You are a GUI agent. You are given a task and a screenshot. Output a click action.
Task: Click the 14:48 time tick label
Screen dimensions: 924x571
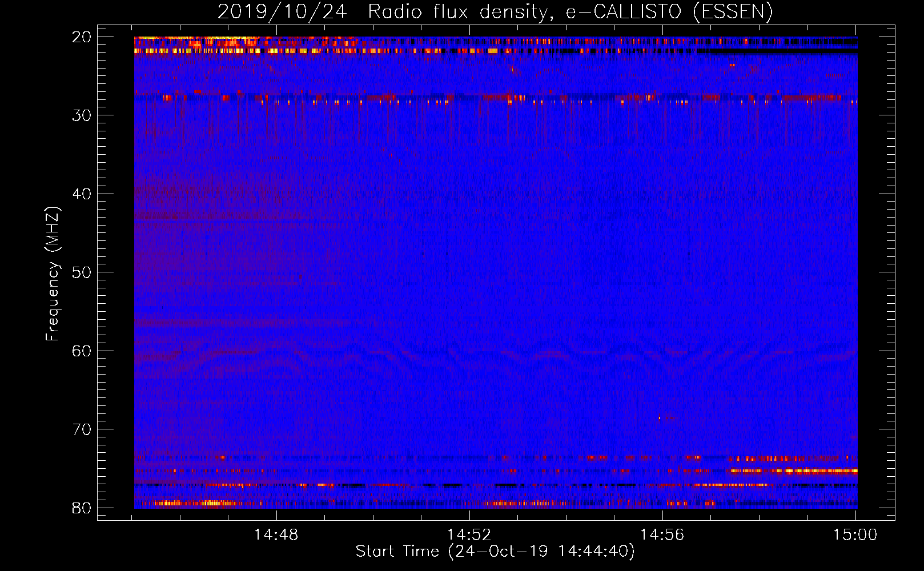coord(276,535)
